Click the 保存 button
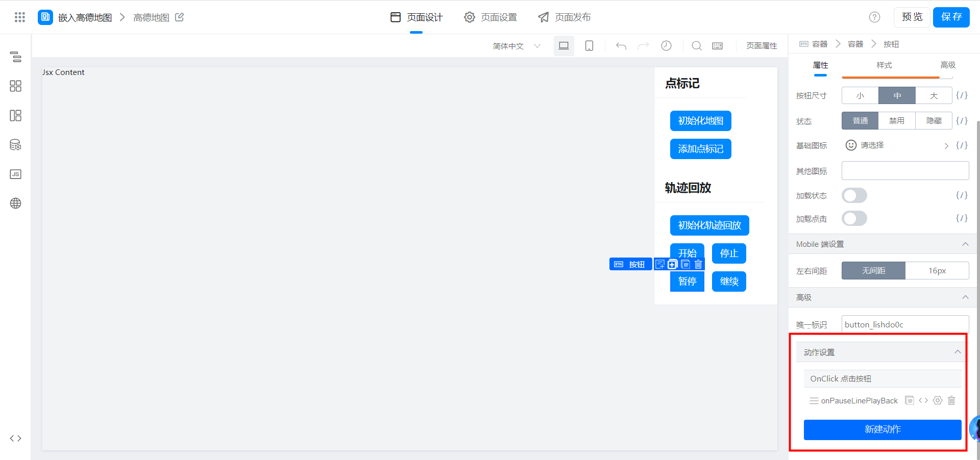 pyautogui.click(x=951, y=17)
